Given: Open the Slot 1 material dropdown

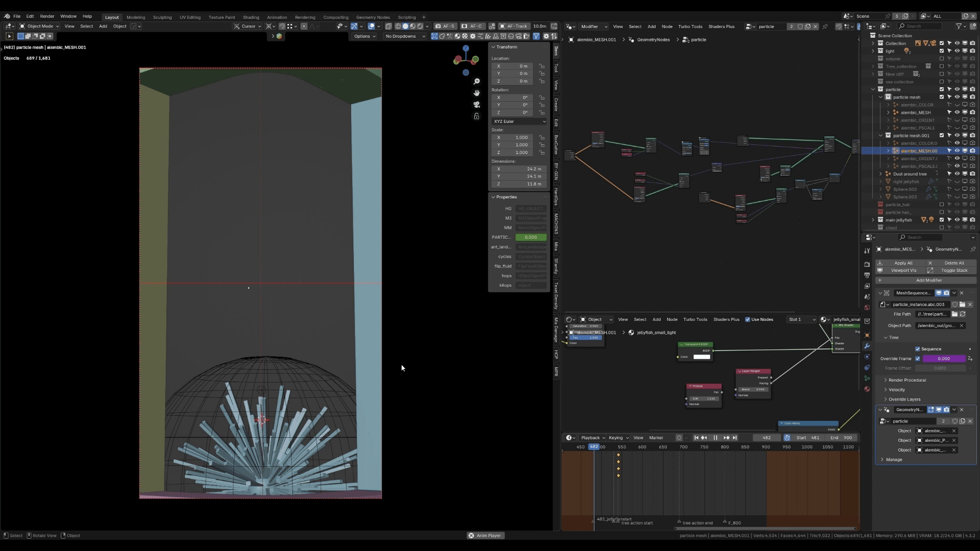Looking at the screenshot, I should (801, 320).
